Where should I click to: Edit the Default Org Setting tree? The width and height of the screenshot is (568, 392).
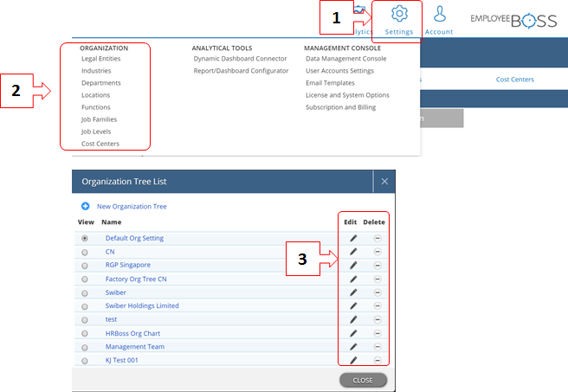pos(353,238)
